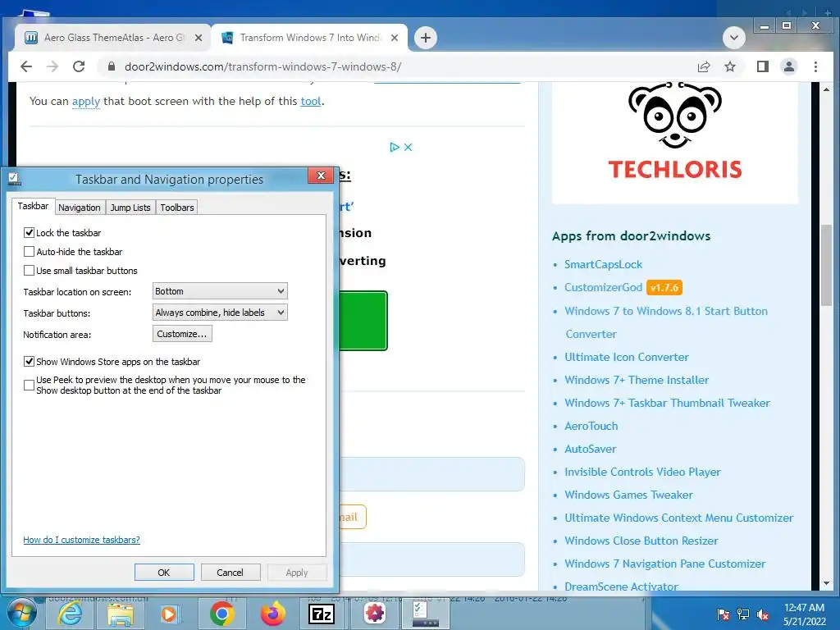Image resolution: width=840 pixels, height=630 pixels.
Task: Click the scrollbar up arrow
Action: [826, 89]
